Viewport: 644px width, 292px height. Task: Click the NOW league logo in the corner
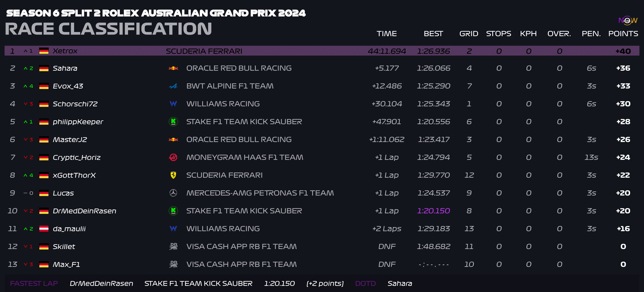[628, 21]
